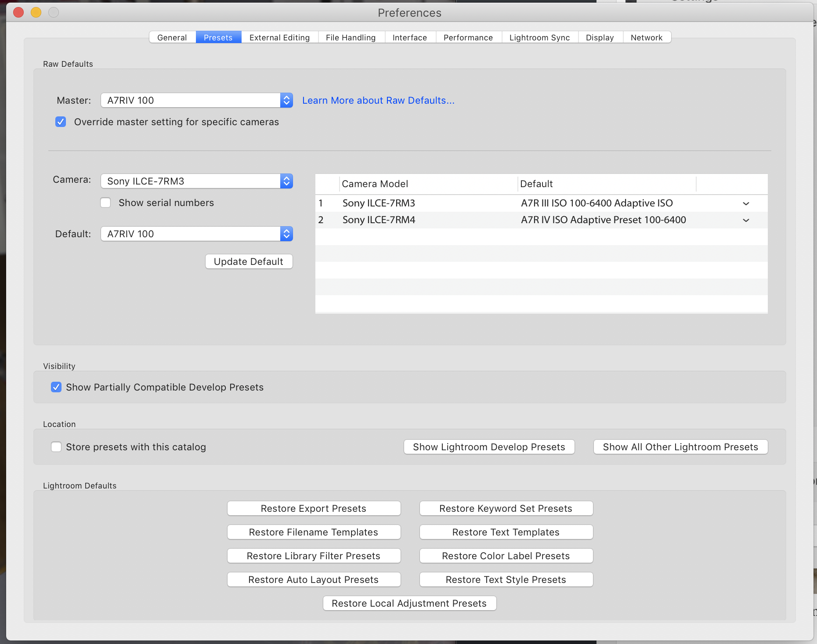Close the Preferences window
The image size is (817, 644).
point(18,12)
